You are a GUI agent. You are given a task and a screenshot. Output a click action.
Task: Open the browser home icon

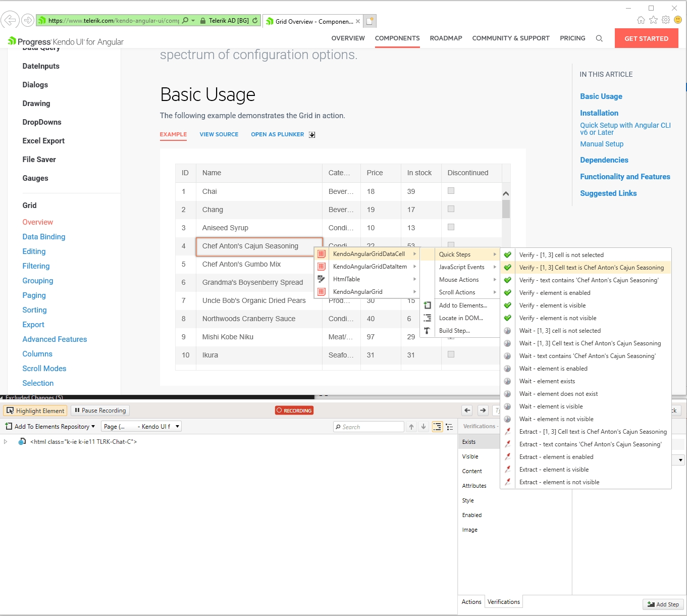(x=641, y=20)
